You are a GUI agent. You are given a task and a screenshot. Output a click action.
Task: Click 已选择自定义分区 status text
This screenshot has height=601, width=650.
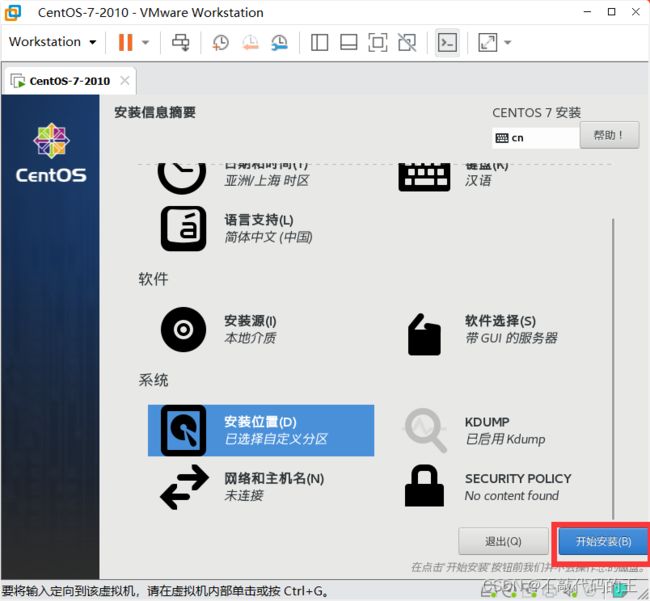(276, 439)
